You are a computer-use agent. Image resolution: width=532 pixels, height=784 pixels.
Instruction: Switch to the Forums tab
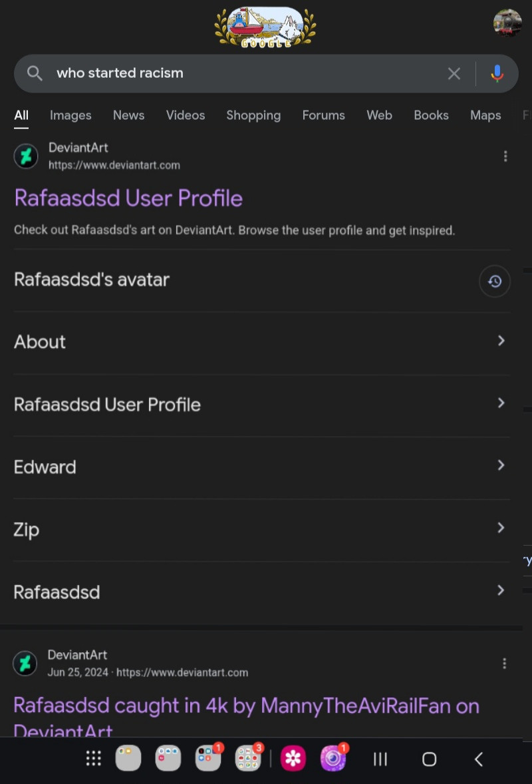(323, 116)
